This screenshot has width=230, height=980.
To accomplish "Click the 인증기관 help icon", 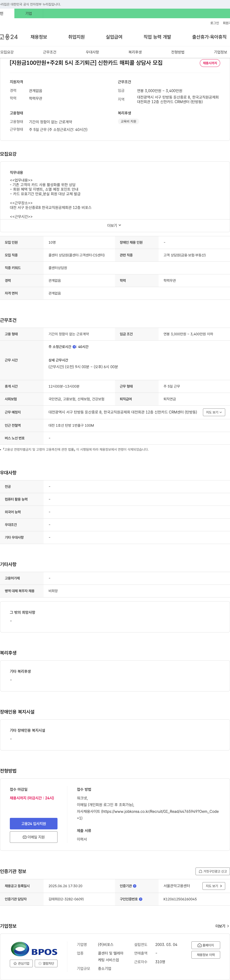I will tap(135, 886).
